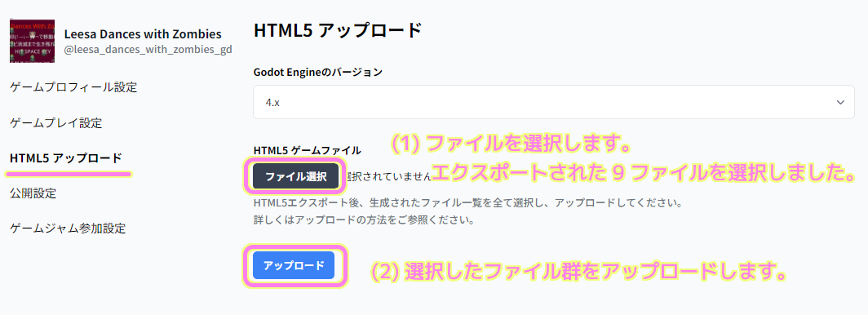The image size is (868, 315).
Task: Click the Godot Engineのバージョン field label
Action: point(318,72)
